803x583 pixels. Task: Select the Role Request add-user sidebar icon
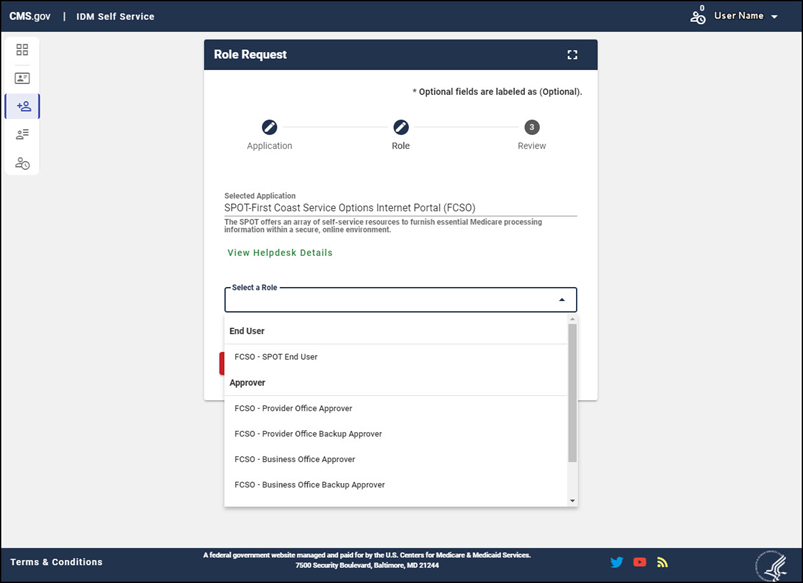[x=23, y=106]
